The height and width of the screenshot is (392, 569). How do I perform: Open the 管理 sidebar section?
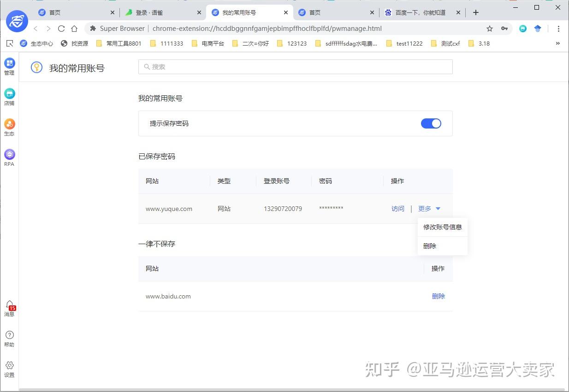9,66
